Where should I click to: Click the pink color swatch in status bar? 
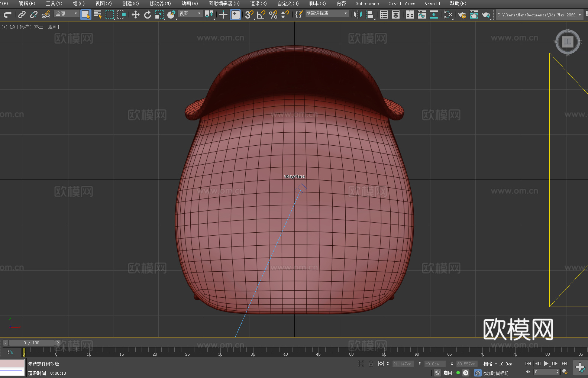(x=12, y=363)
